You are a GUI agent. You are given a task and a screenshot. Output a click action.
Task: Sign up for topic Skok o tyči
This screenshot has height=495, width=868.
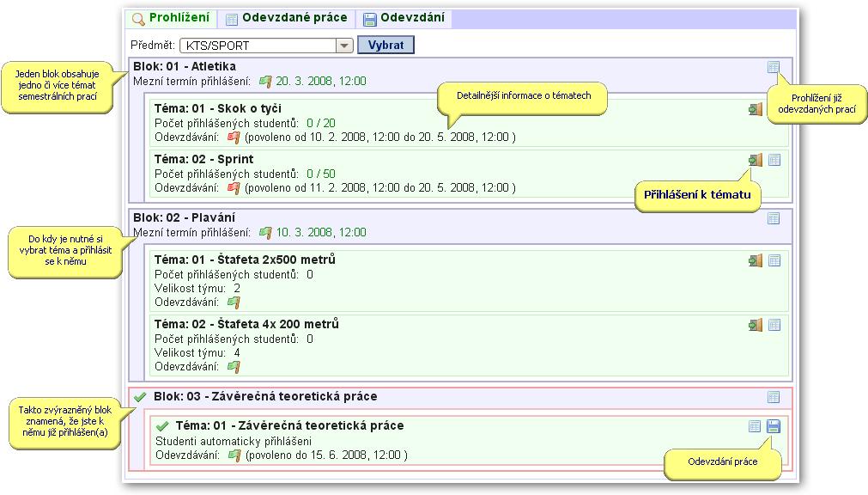(x=756, y=108)
